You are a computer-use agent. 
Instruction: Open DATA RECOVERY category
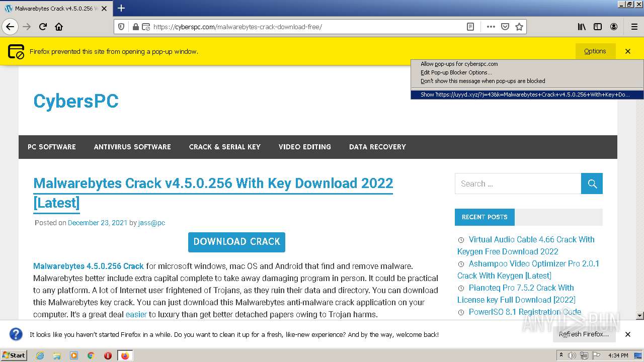coord(377,147)
